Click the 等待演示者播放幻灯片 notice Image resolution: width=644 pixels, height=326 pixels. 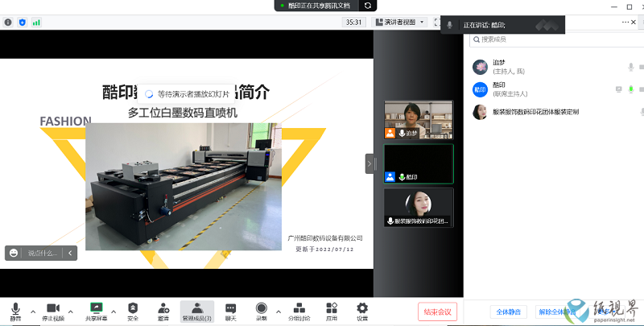tap(186, 94)
